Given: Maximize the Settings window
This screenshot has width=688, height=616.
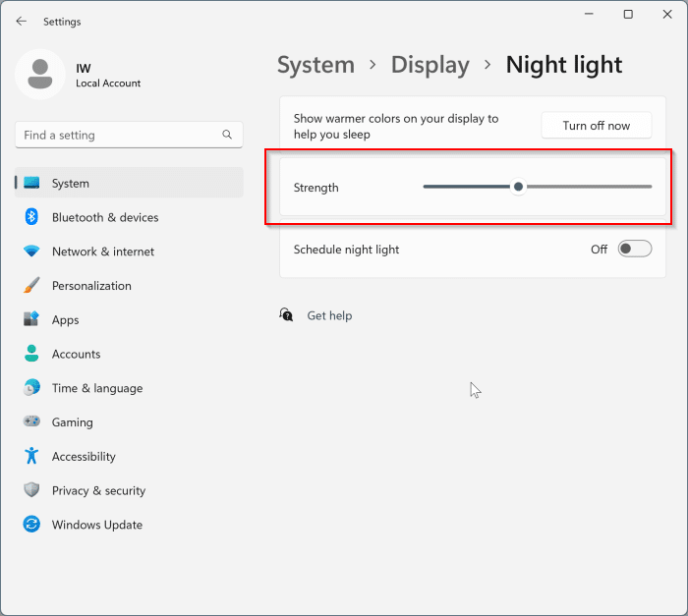Looking at the screenshot, I should (x=628, y=14).
